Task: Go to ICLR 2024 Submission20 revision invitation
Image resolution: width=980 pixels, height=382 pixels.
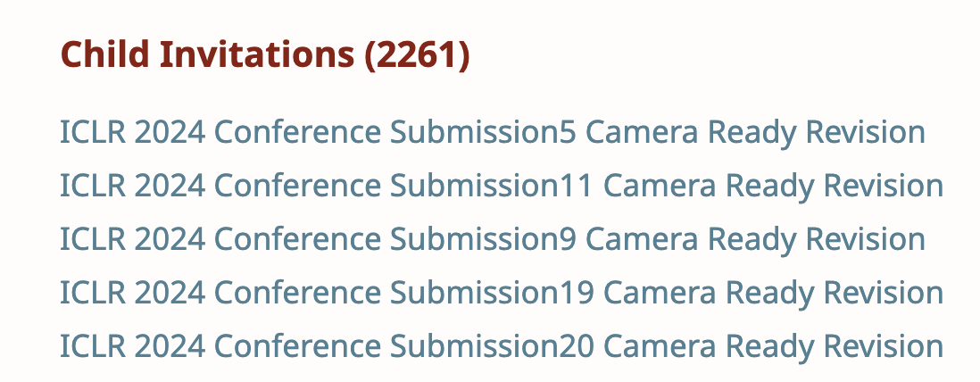Action: (501, 346)
